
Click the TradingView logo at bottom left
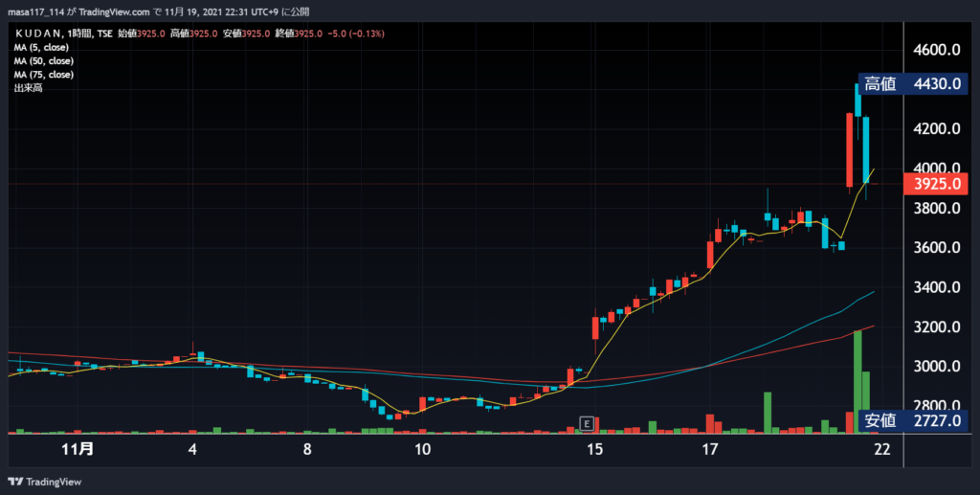pyautogui.click(x=44, y=482)
